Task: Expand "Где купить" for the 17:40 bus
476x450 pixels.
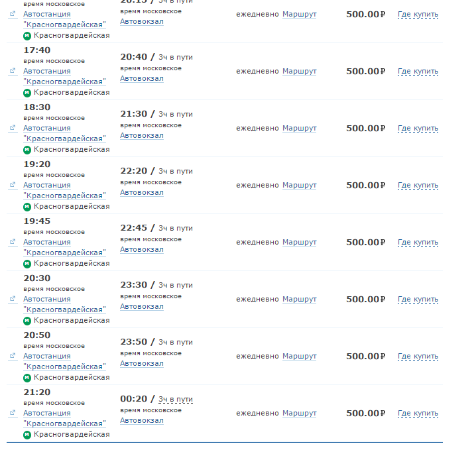Action: 418,72
